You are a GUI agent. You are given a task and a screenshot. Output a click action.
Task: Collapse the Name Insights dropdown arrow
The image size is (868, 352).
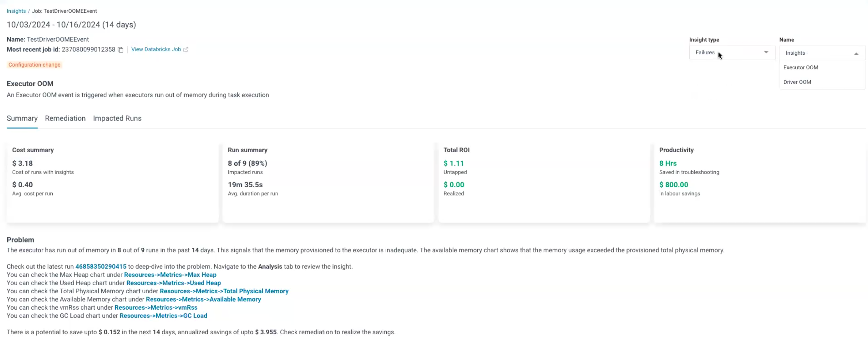pyautogui.click(x=856, y=53)
